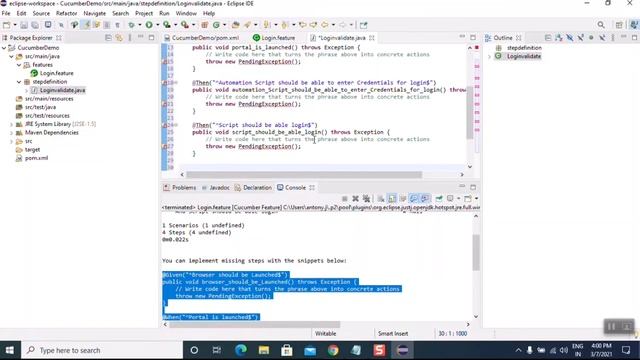Image resolution: width=640 pixels, height=360 pixels.
Task: Click the Open Perspective icon
Action: [619, 25]
